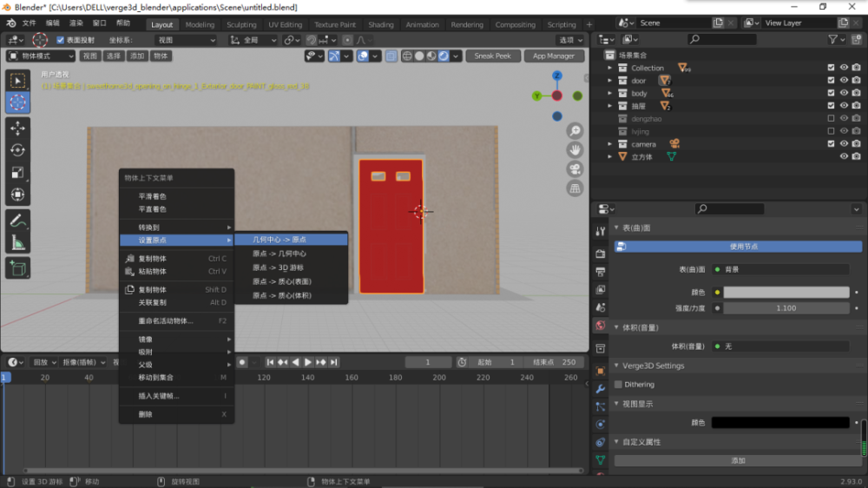The width and height of the screenshot is (868, 488).
Task: Click the zoom view magnifier icon
Action: click(575, 131)
